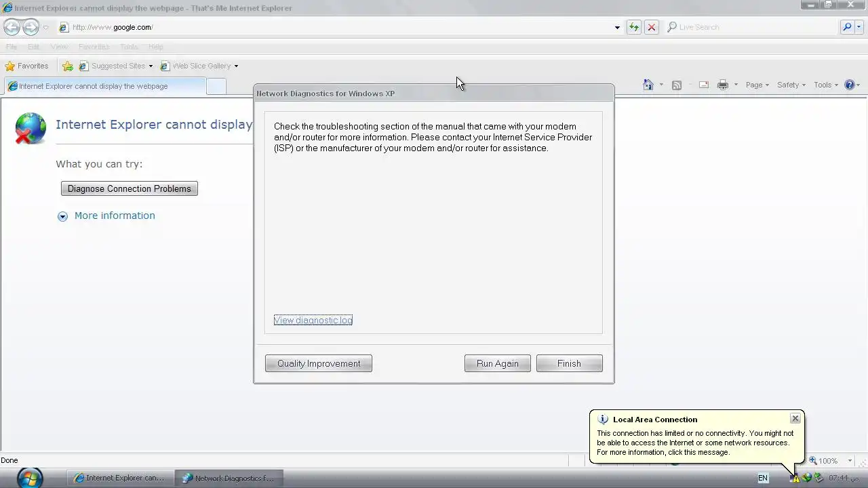Open the Help menu
The height and width of the screenshot is (488, 868).
click(155, 47)
